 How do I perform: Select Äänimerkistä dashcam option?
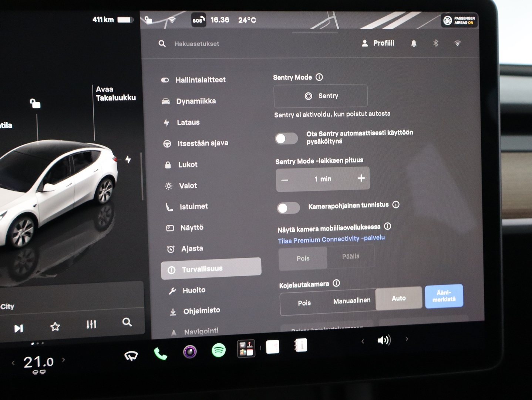[444, 296]
